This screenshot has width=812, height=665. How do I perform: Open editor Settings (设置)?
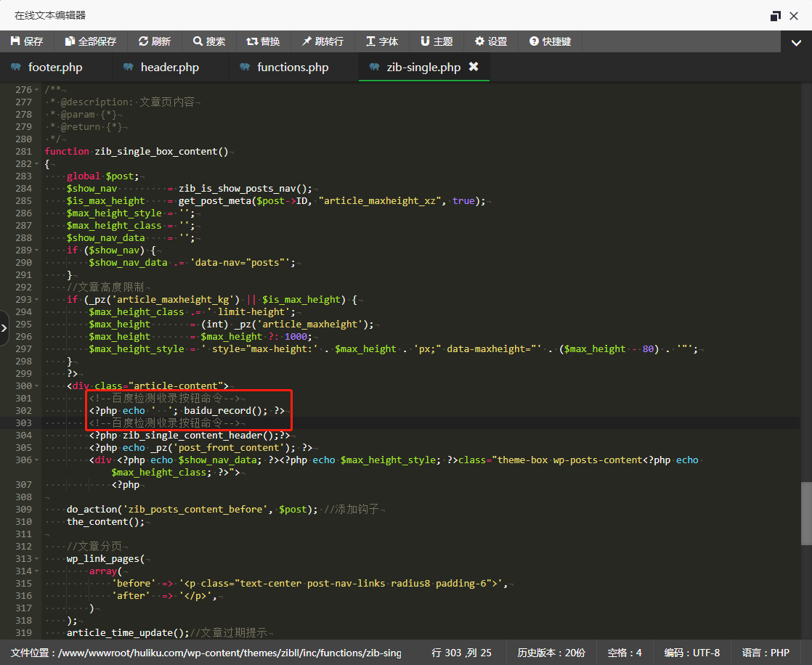click(491, 41)
